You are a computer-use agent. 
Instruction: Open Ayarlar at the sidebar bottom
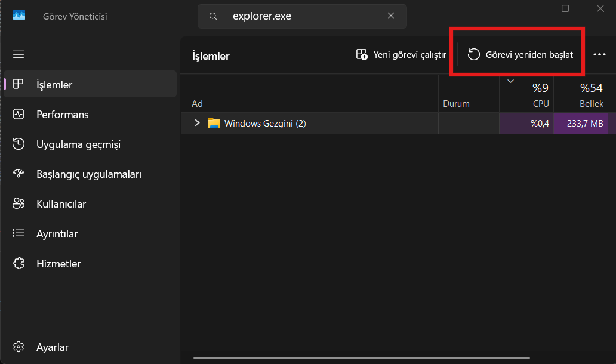(90, 347)
